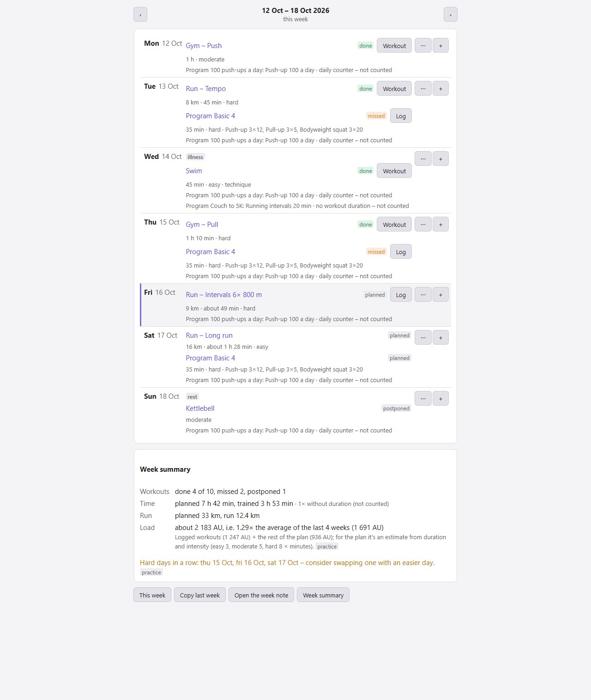The width and height of the screenshot is (591, 700).
Task: Click the practice tag under Hard days warning
Action: click(x=151, y=572)
